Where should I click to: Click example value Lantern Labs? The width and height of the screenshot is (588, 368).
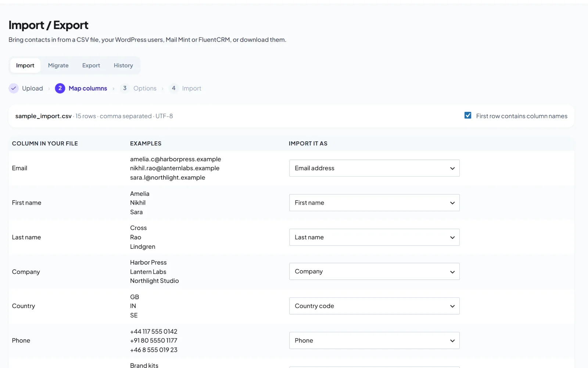coord(148,272)
